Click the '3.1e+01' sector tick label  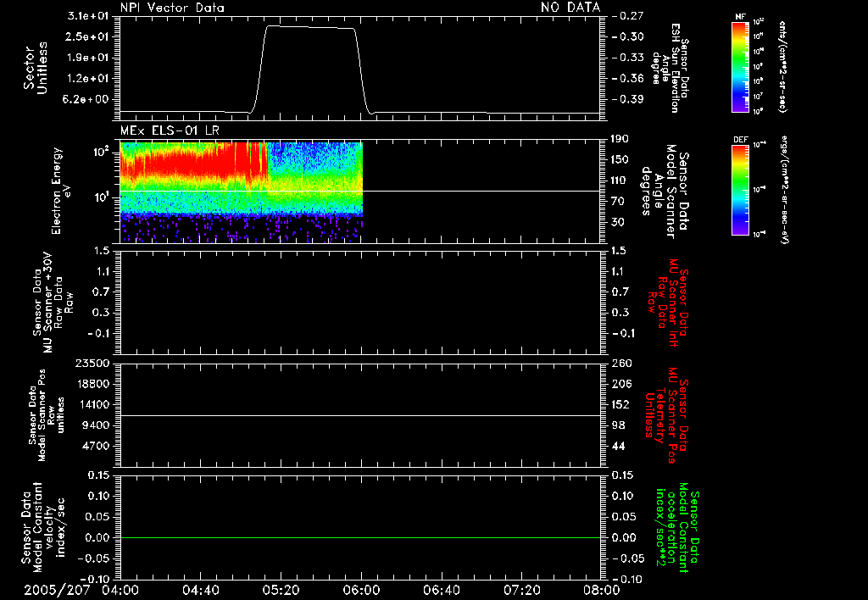point(88,16)
